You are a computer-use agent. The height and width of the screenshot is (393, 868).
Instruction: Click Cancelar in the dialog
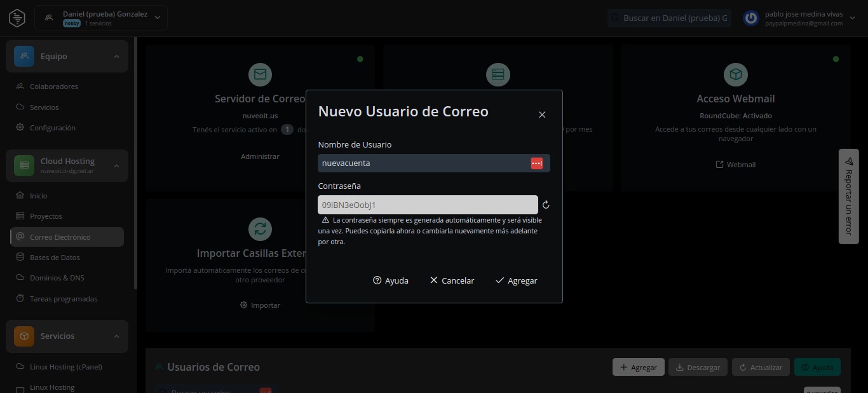(x=452, y=280)
